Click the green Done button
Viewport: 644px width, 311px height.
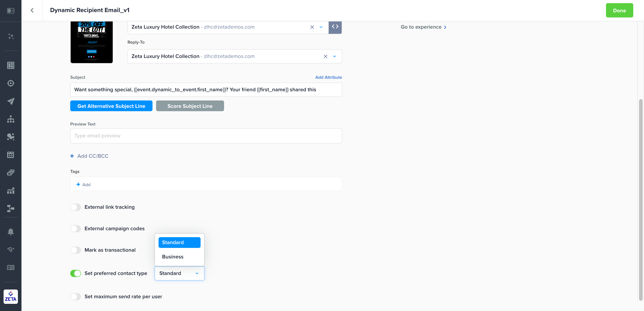coord(619,11)
